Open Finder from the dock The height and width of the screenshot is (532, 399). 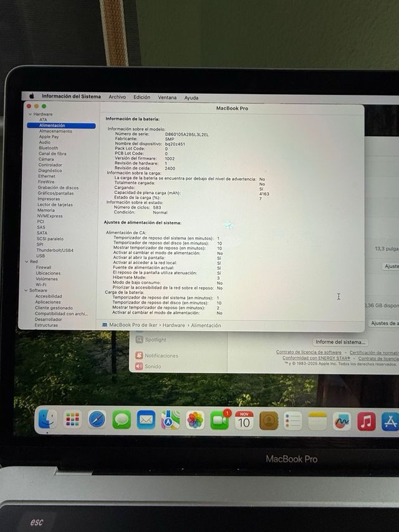(47, 418)
